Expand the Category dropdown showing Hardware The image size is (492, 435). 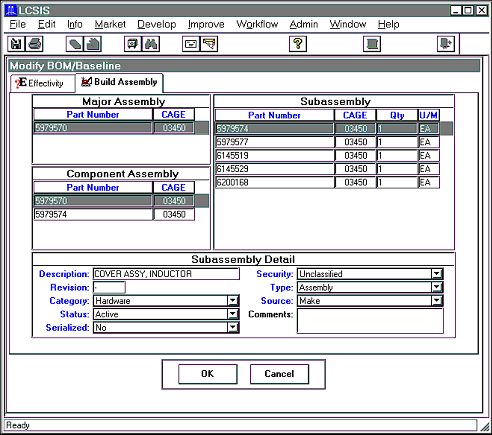(233, 301)
